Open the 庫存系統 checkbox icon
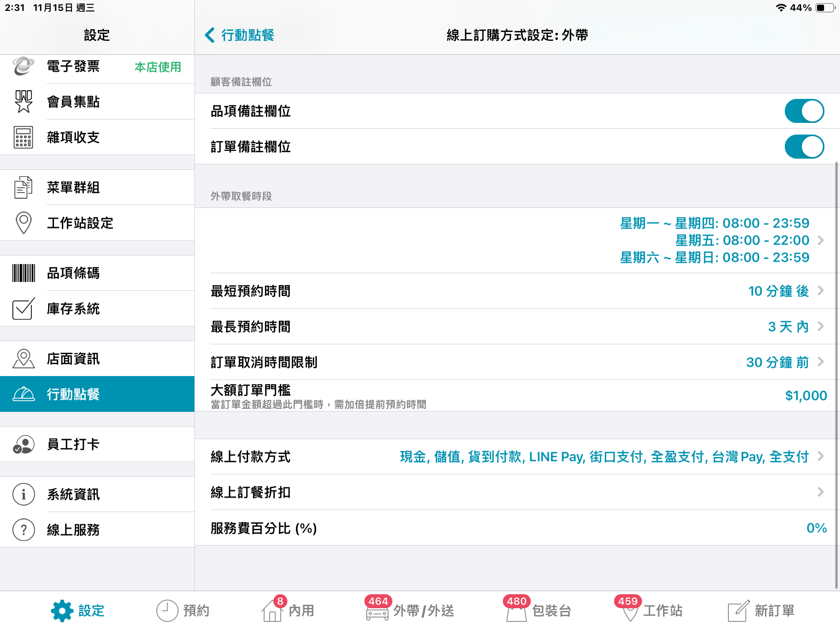Image resolution: width=840 pixels, height=630 pixels. [23, 309]
